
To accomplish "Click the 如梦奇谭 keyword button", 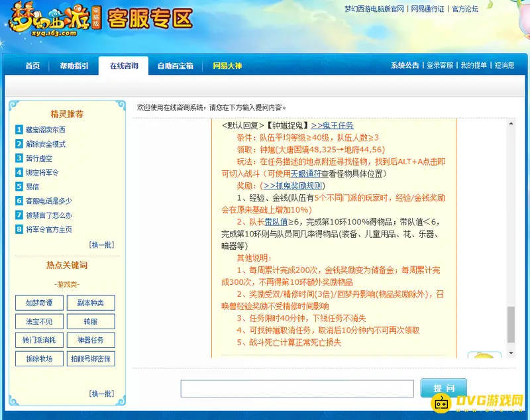I will point(39,303).
